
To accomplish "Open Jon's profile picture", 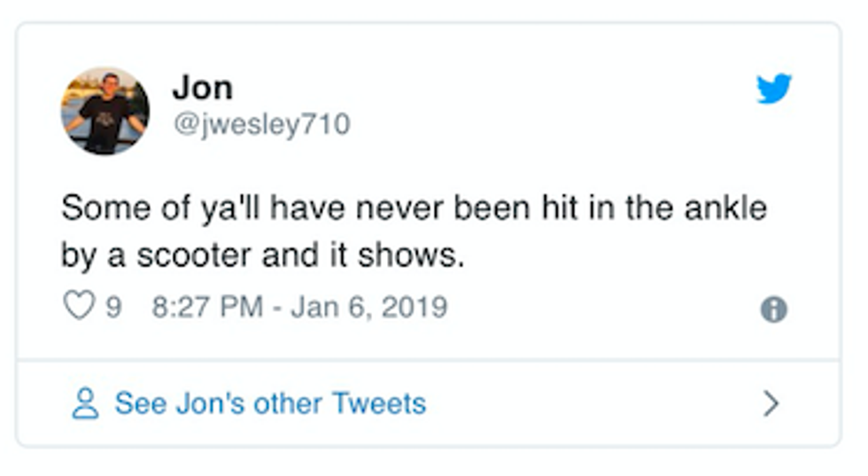I will [105, 111].
